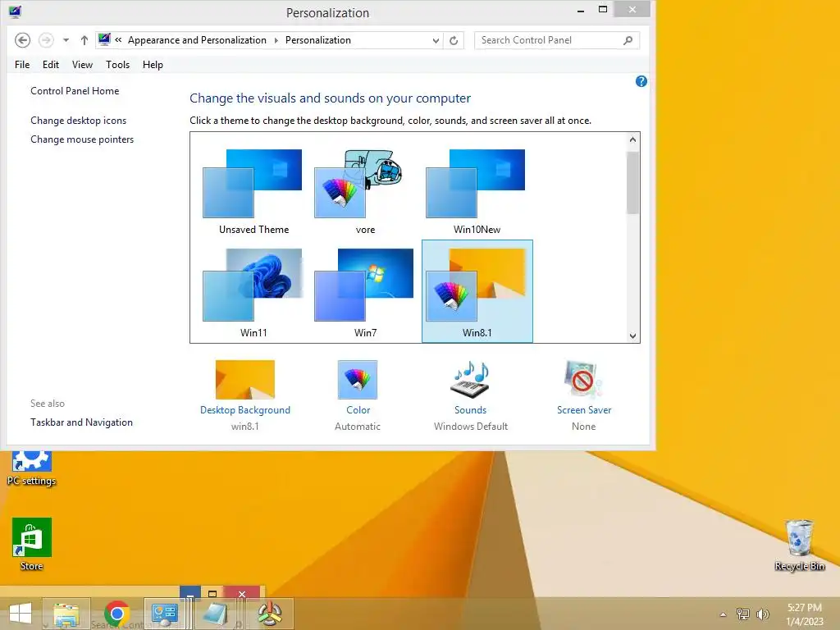This screenshot has width=840, height=630.
Task: Click the Desktop Background link
Action: point(244,410)
